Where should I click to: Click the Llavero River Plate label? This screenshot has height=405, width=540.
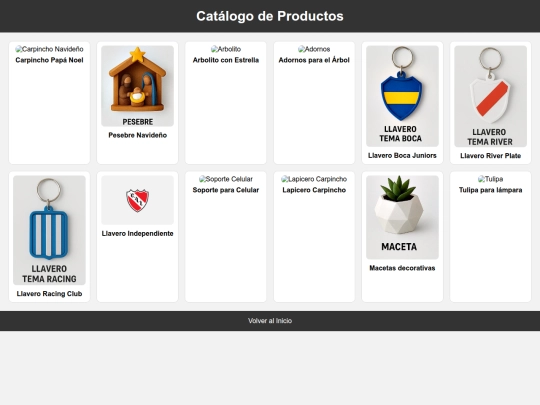490,156
